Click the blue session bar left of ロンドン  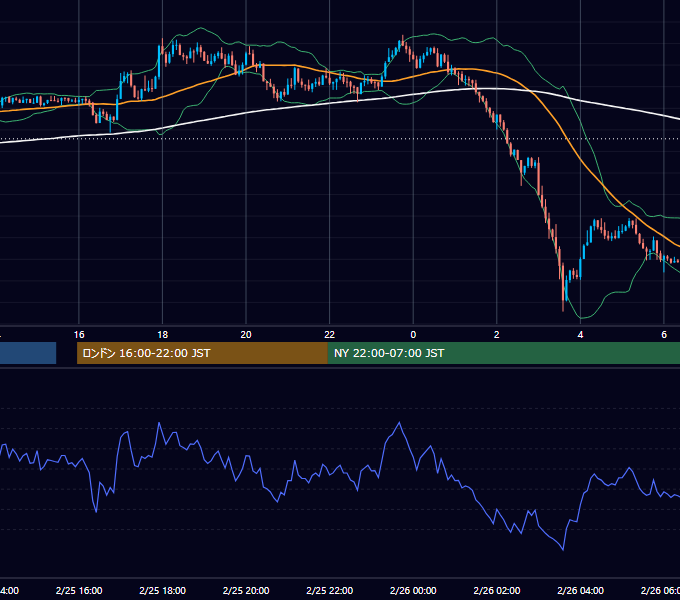click(28, 353)
